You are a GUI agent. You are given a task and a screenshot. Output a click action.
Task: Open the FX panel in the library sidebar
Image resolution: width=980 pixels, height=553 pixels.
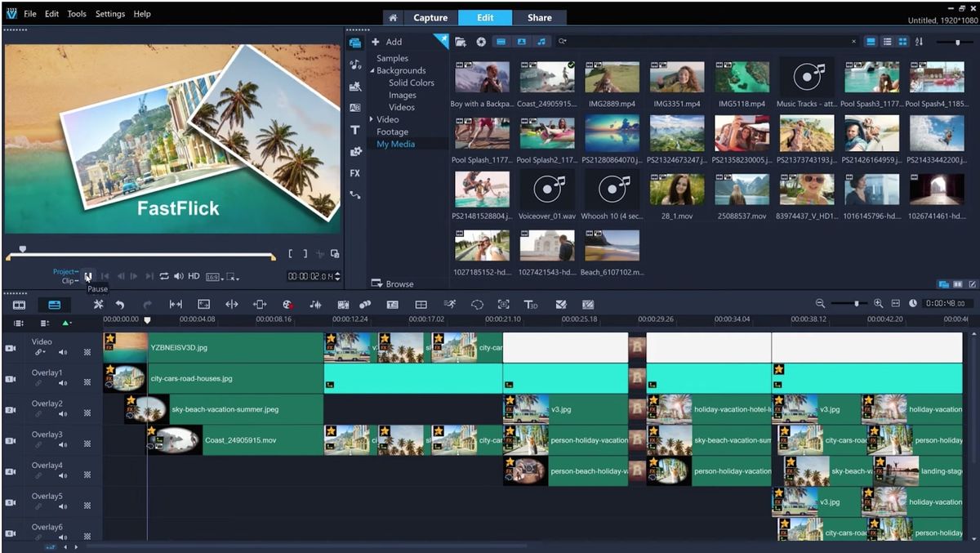pyautogui.click(x=357, y=173)
